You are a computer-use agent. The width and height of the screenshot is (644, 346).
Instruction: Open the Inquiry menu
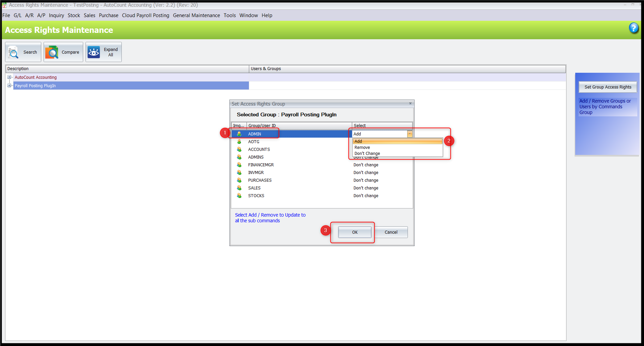click(56, 15)
